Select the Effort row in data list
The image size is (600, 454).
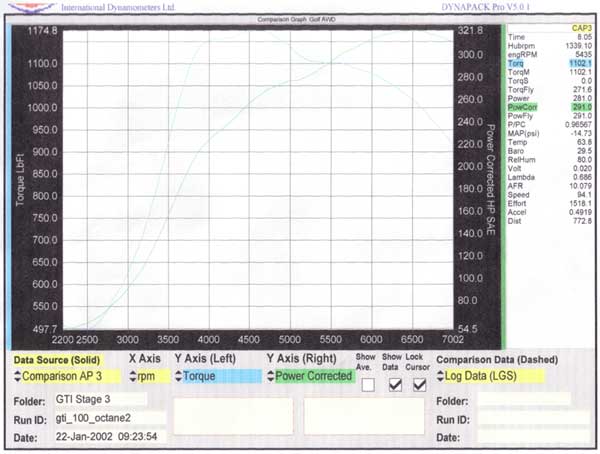pos(549,204)
